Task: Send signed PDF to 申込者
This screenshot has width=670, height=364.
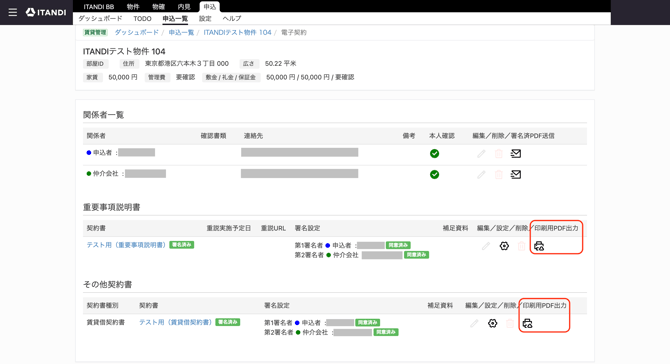Action: pos(516,153)
